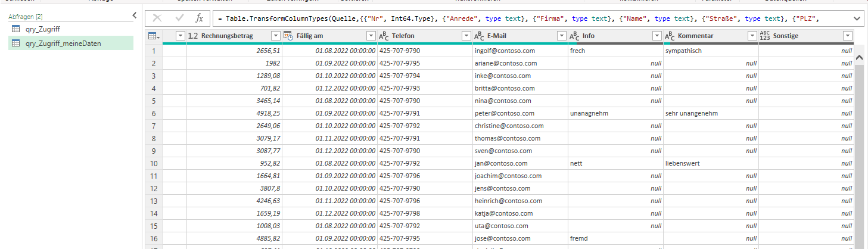Screen dimensions: 868x249
Task: Open filter dropdown for E-Mail column
Action: [x=561, y=36]
